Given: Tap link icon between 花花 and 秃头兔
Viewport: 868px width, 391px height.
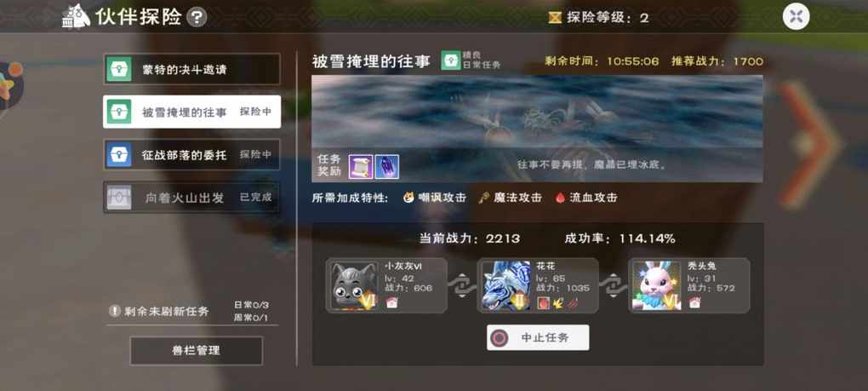Looking at the screenshot, I should (x=614, y=285).
